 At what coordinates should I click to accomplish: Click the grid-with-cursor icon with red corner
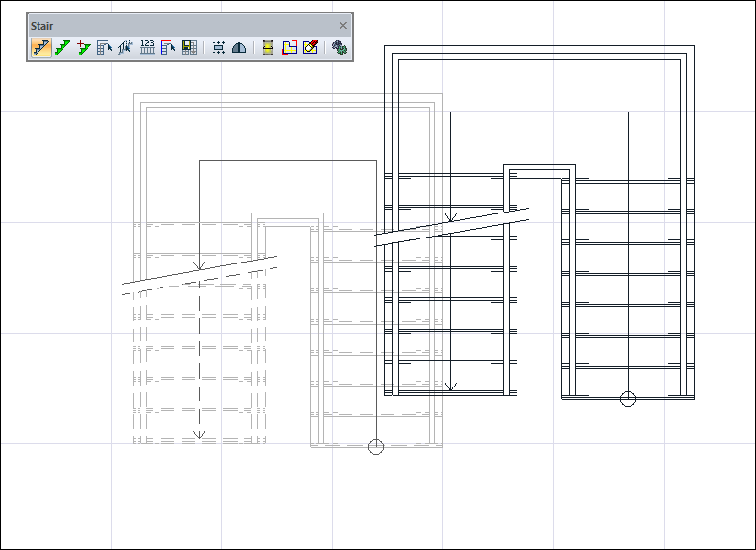click(168, 47)
